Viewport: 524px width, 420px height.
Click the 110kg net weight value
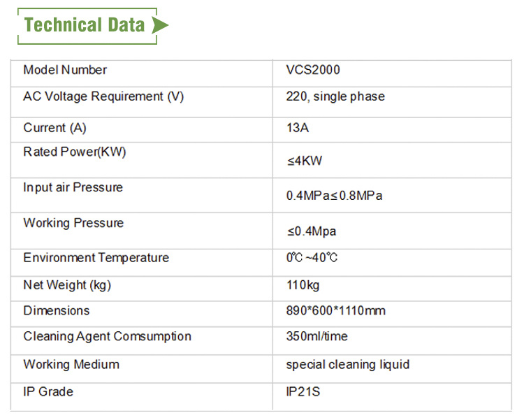point(303,285)
